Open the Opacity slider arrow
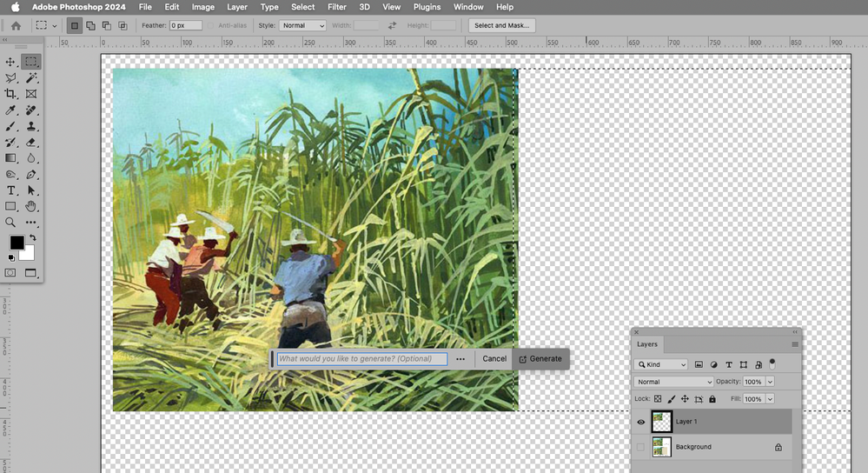Image resolution: width=868 pixels, height=473 pixels. pyautogui.click(x=770, y=382)
